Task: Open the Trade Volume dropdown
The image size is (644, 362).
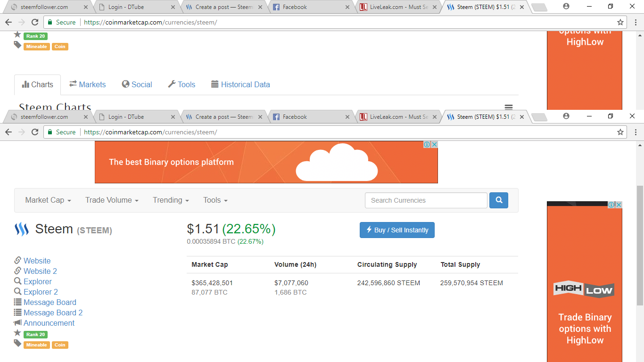Action: [x=112, y=200]
